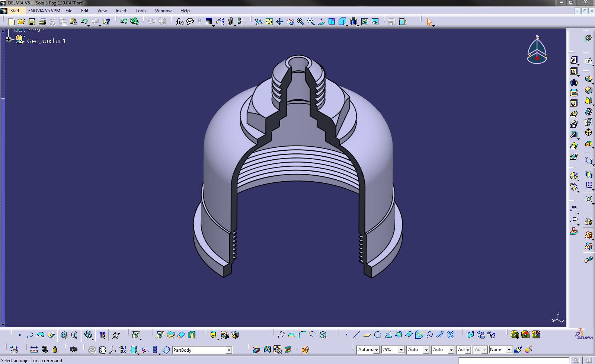Open the Tools menu
The width and height of the screenshot is (595, 364).
click(141, 11)
